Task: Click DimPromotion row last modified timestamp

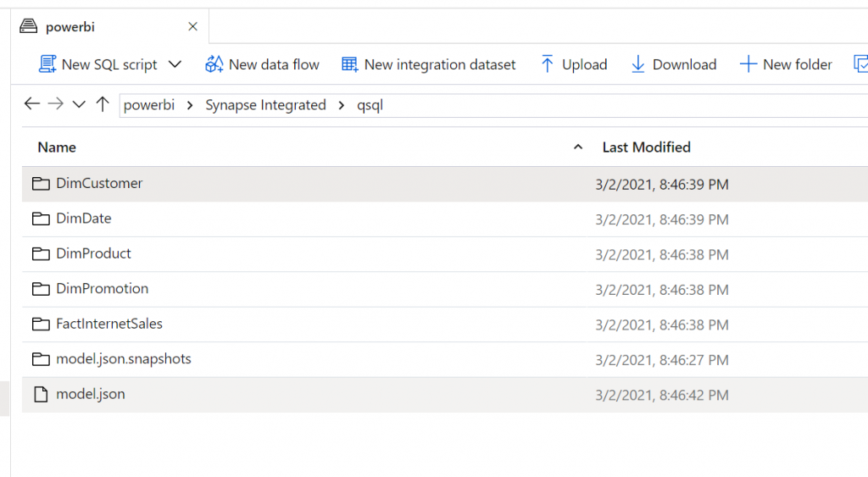Action: pyautogui.click(x=662, y=290)
